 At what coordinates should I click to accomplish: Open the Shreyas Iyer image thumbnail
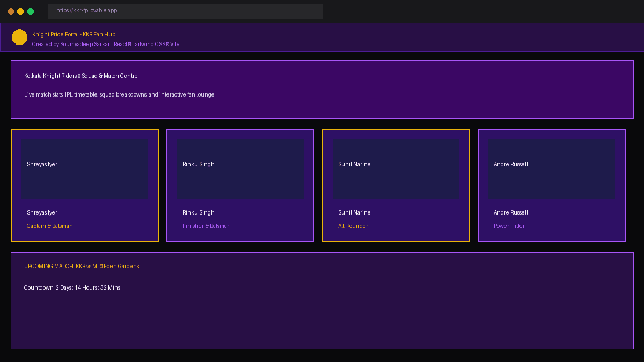click(x=85, y=169)
